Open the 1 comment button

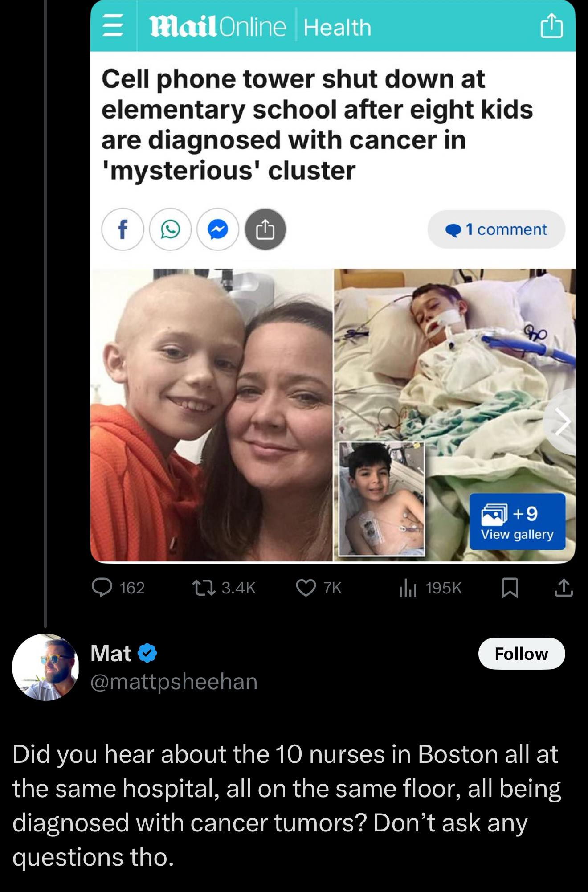(496, 229)
